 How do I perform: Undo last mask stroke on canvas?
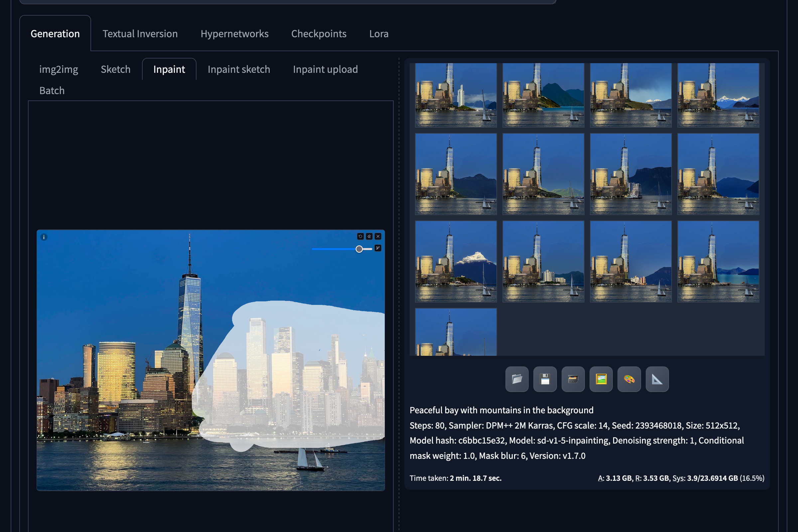point(360,236)
